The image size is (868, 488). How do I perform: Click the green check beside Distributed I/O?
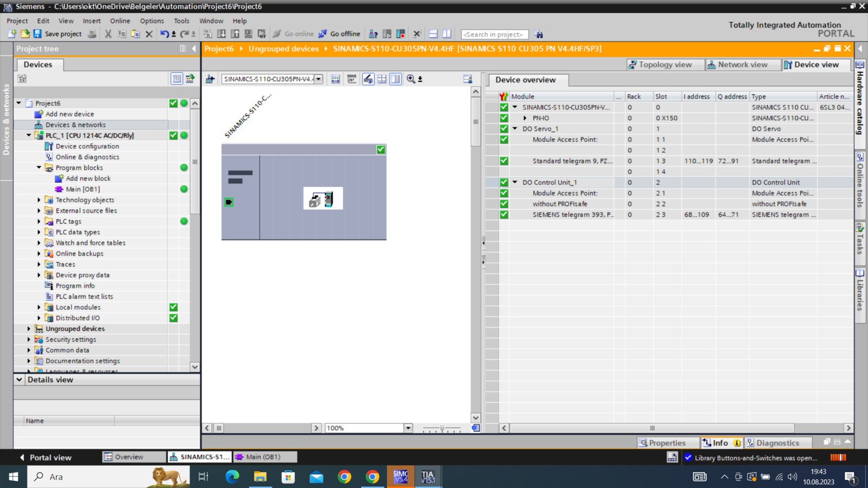pos(174,318)
